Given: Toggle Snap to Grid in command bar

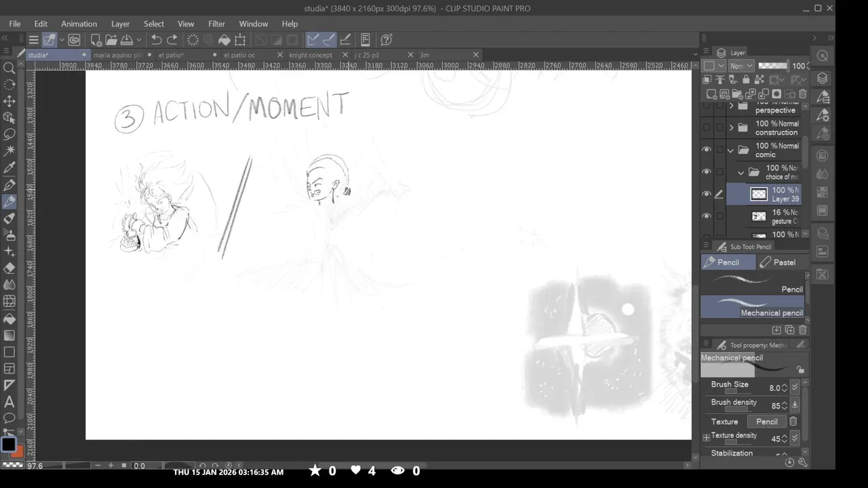Looking at the screenshot, I should click(x=345, y=40).
